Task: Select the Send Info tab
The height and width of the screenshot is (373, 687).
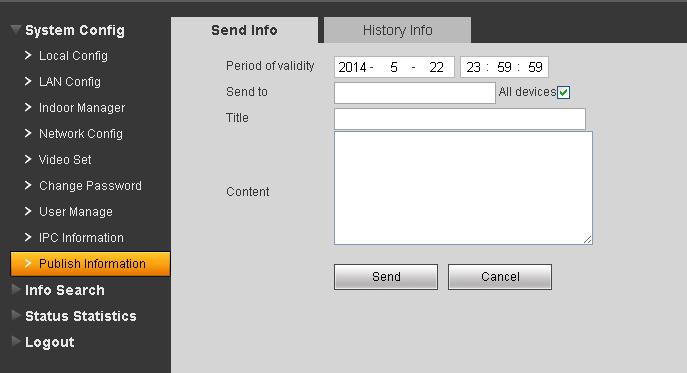Action: pyautogui.click(x=244, y=30)
